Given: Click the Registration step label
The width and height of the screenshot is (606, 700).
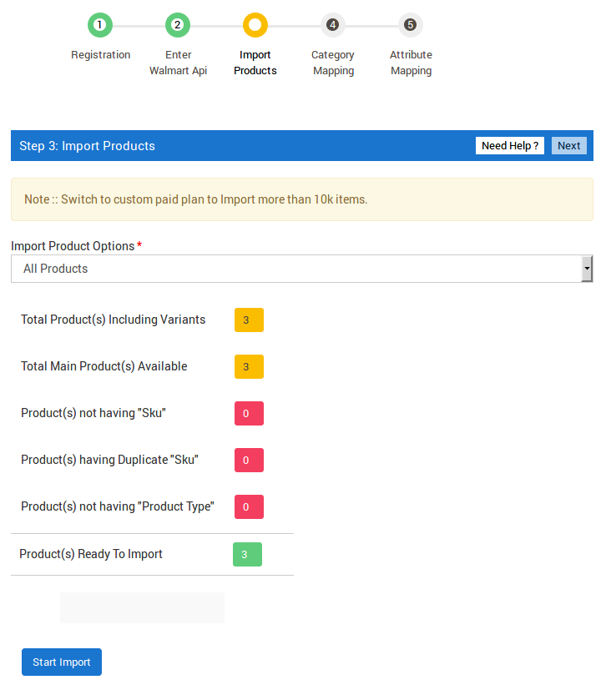Looking at the screenshot, I should point(100,55).
